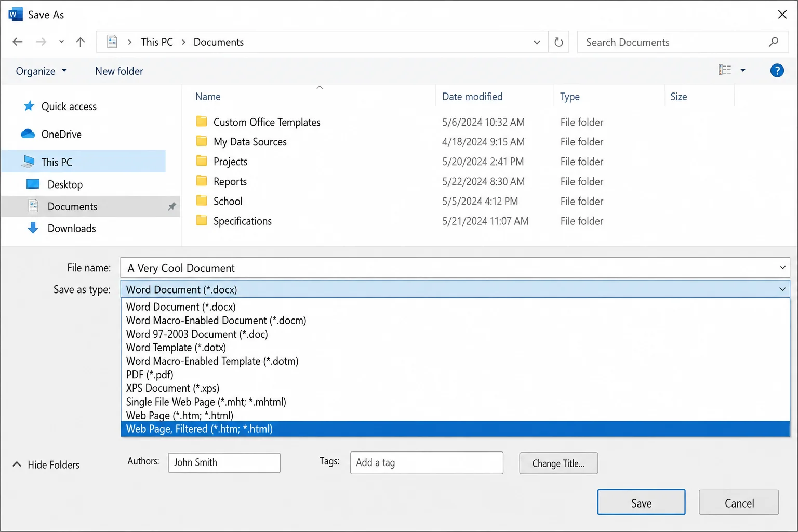Screen dimensions: 798x532
Task: Open recent locations chevron beside navigation arrows
Action: click(x=61, y=42)
